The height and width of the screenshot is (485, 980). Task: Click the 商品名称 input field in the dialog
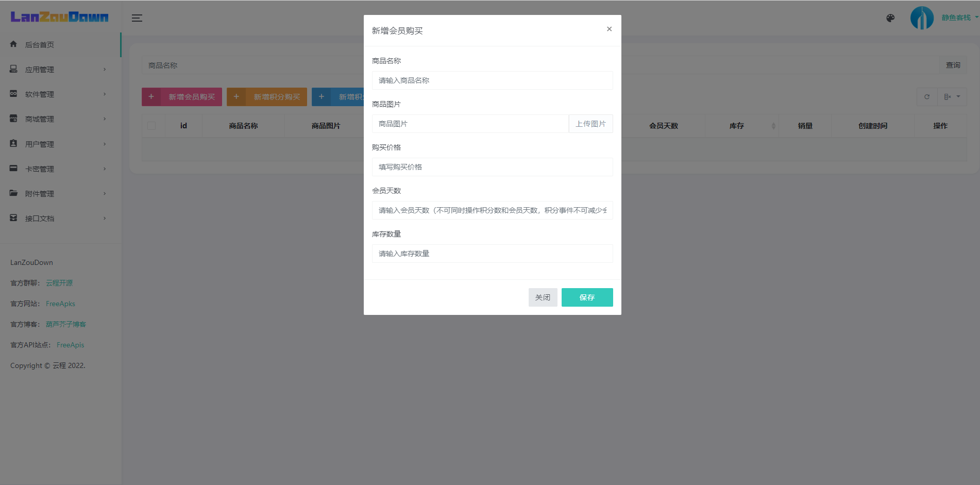click(492, 80)
